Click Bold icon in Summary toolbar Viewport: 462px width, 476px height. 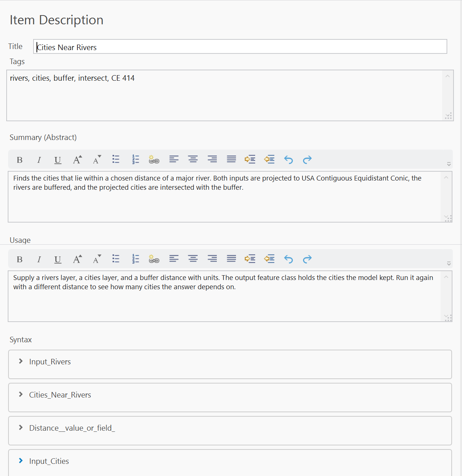tap(20, 160)
